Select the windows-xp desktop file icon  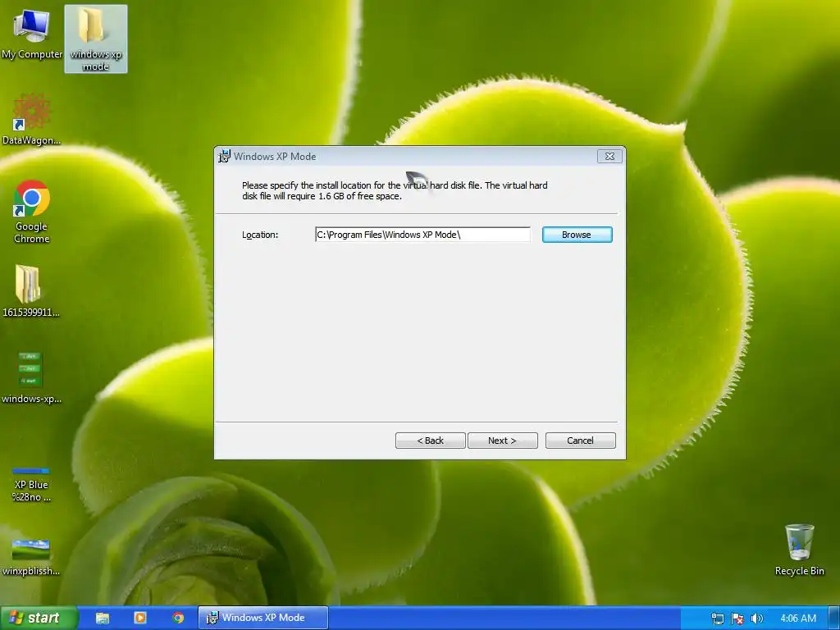[31, 377]
